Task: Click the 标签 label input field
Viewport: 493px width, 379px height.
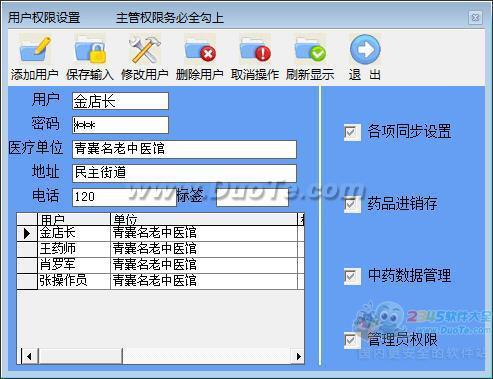Action: (252, 197)
